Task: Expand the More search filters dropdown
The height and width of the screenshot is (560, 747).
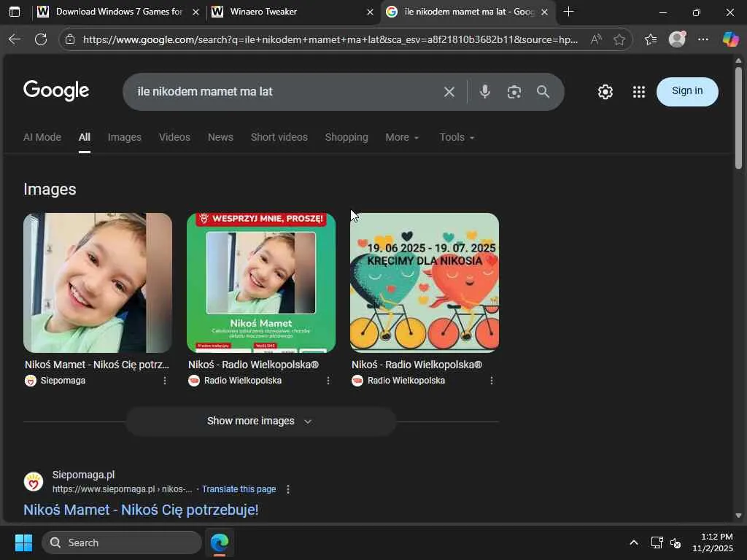Action: pyautogui.click(x=402, y=137)
